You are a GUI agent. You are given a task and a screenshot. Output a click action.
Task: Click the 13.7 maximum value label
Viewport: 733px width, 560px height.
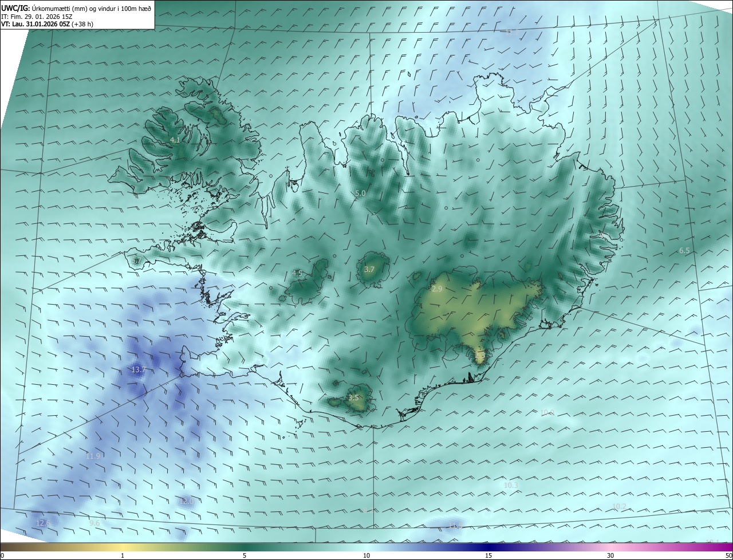[139, 370]
